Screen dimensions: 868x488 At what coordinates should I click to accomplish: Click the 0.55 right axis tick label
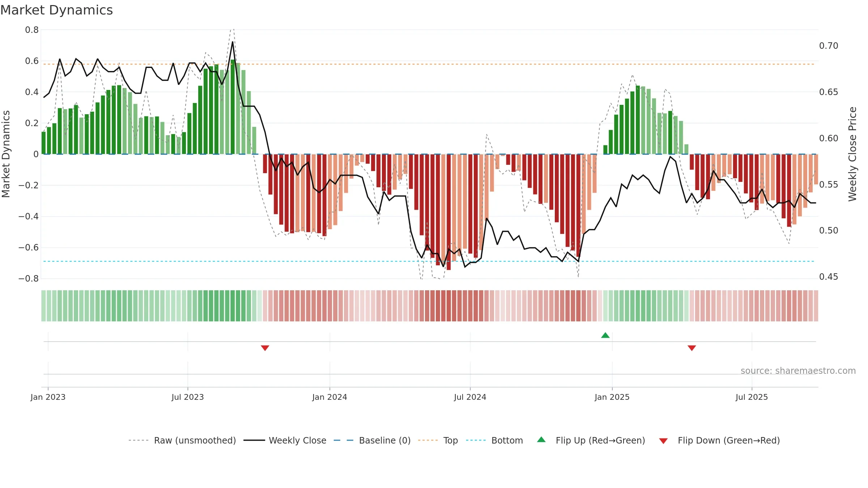(829, 184)
